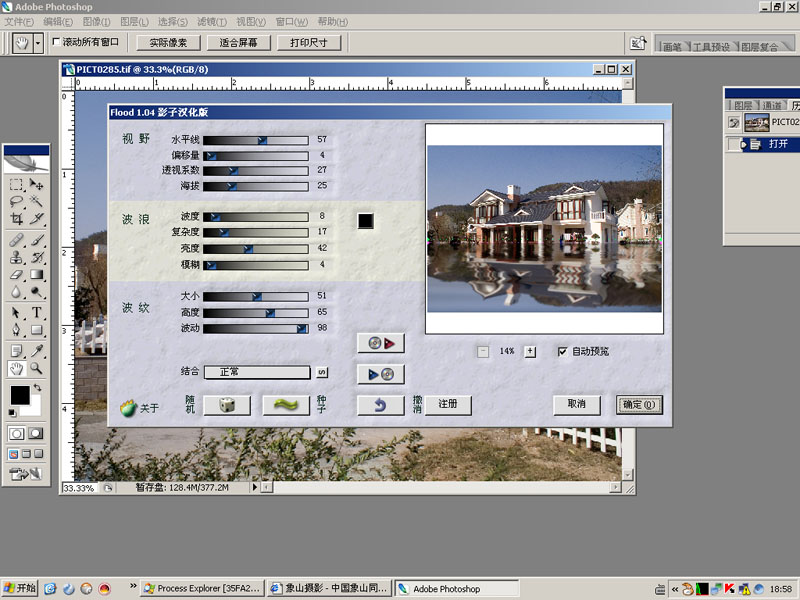Click the foreground color swatch
Image resolution: width=800 pixels, height=600 pixels.
click(x=20, y=395)
